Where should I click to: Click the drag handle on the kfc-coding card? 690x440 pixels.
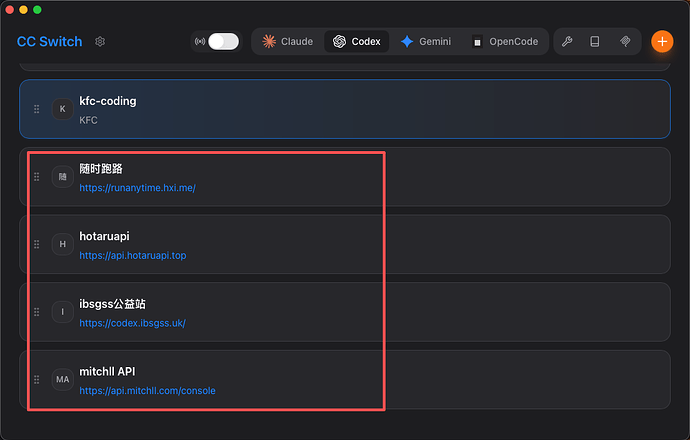tap(37, 109)
